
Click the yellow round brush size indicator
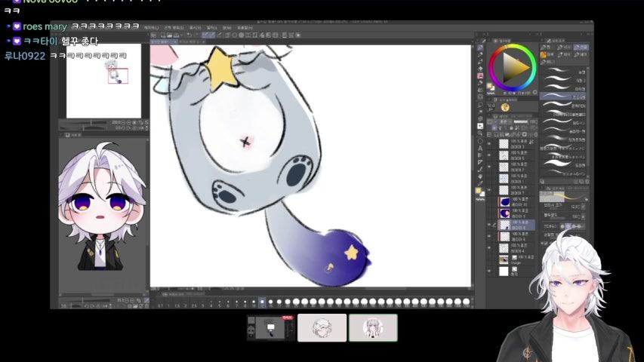click(x=505, y=107)
